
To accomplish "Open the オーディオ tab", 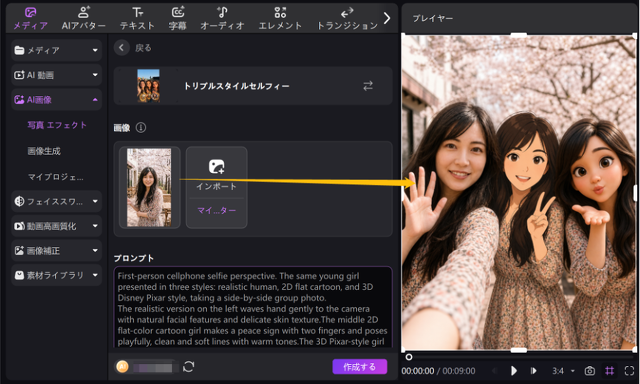I will click(222, 19).
